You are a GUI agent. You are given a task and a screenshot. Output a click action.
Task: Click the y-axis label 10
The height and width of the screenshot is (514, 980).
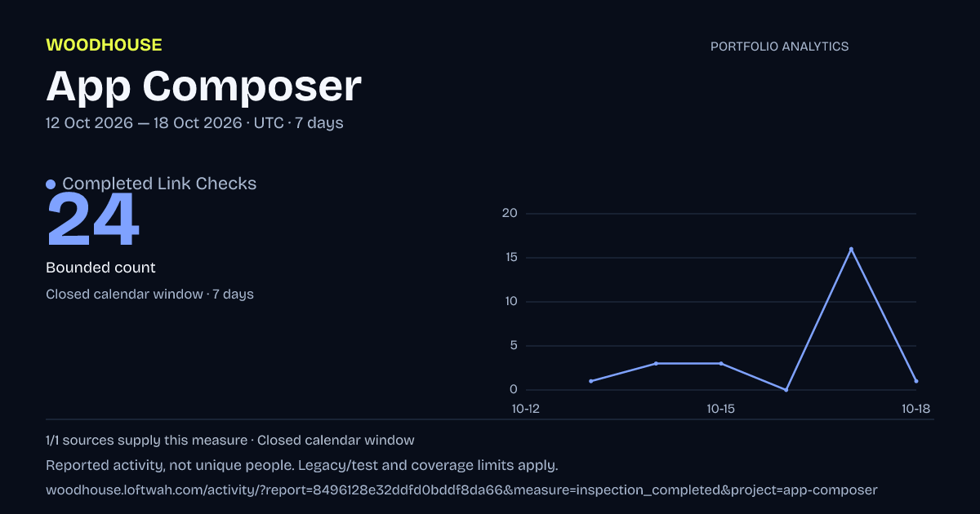click(x=510, y=302)
